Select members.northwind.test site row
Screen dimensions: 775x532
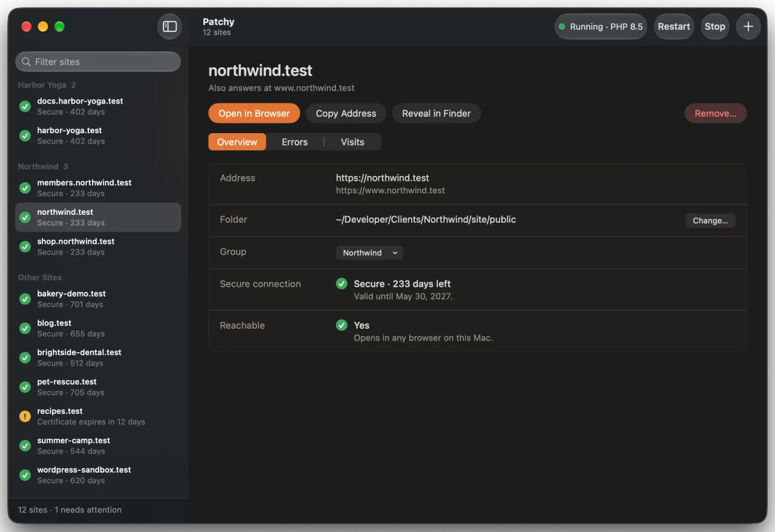click(98, 188)
